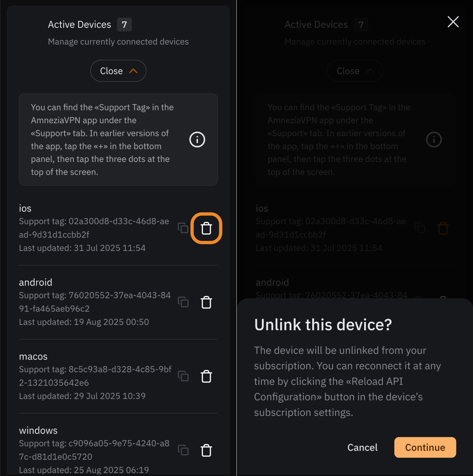Unlink the android device via trash icon
The image size is (473, 476).
(x=206, y=302)
